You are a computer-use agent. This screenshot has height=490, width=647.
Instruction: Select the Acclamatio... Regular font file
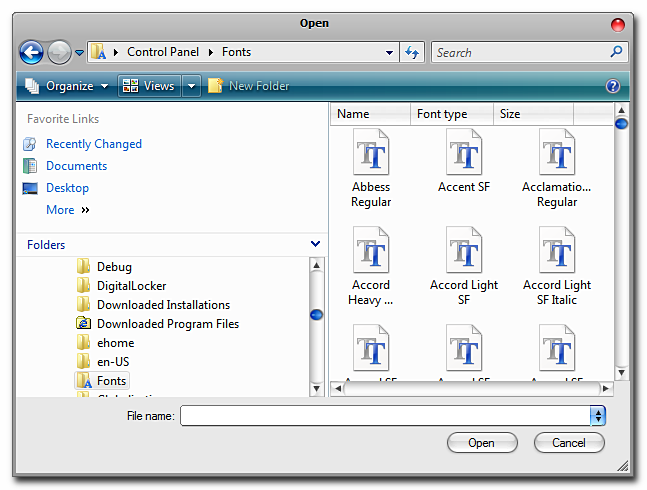[x=557, y=168]
